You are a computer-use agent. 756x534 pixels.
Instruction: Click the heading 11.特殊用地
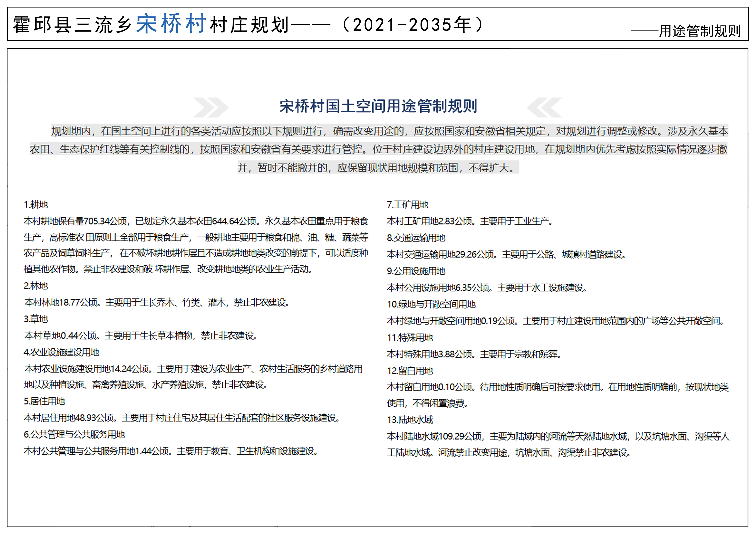[410, 337]
